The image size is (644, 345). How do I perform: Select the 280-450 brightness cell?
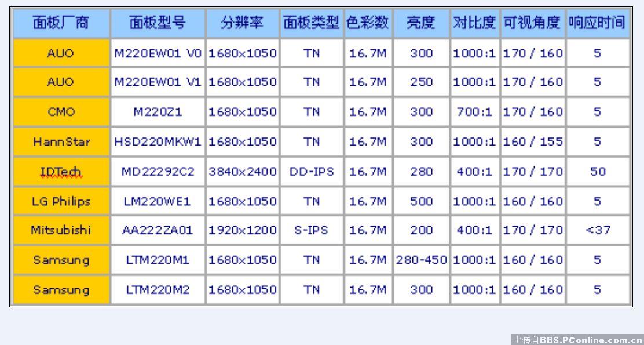pos(422,260)
